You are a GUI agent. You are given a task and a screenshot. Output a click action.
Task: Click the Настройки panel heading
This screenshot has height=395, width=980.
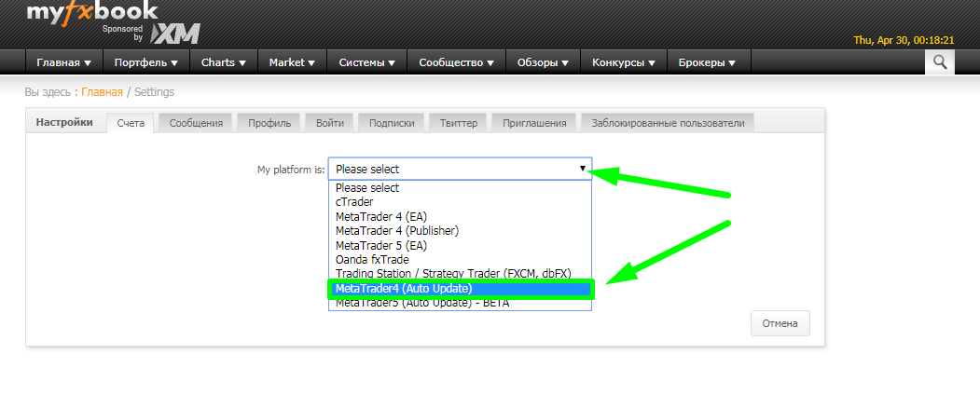pyautogui.click(x=64, y=122)
